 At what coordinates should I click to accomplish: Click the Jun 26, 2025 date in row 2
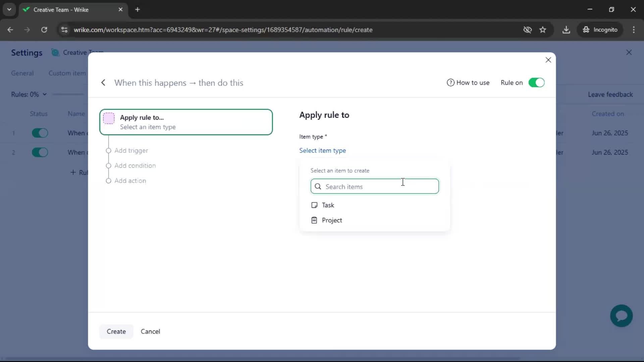point(610,153)
